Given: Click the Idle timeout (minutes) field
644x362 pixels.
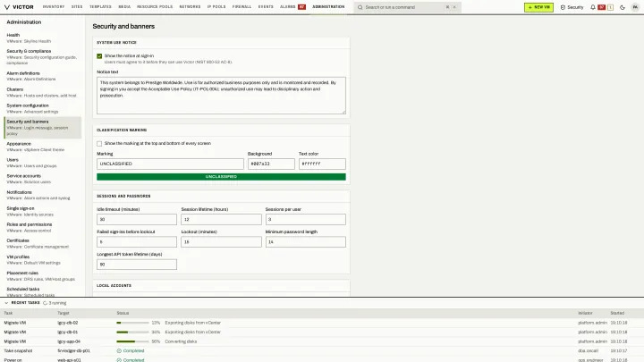Looking at the screenshot, I should click(137, 220).
